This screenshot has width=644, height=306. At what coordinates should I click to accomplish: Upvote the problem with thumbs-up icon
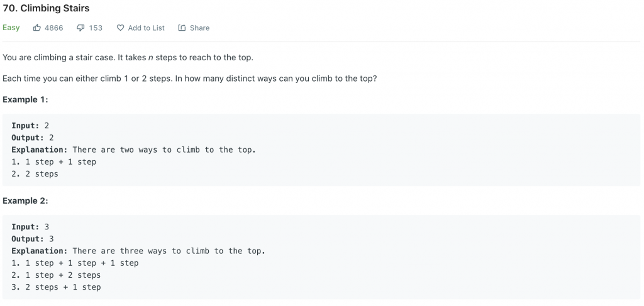click(37, 28)
